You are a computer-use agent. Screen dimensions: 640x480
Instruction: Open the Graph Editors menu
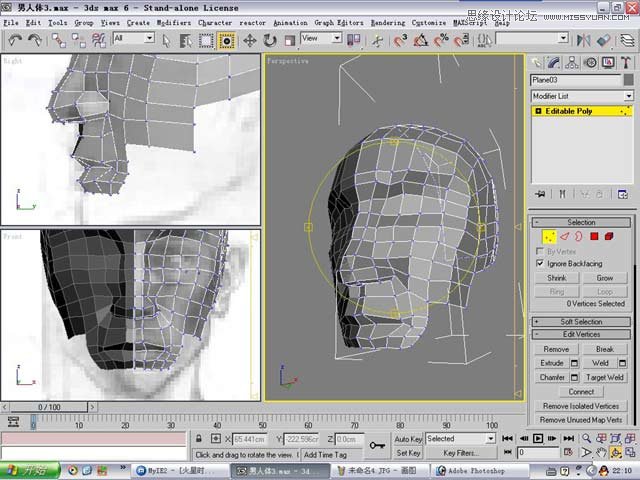[x=338, y=23]
